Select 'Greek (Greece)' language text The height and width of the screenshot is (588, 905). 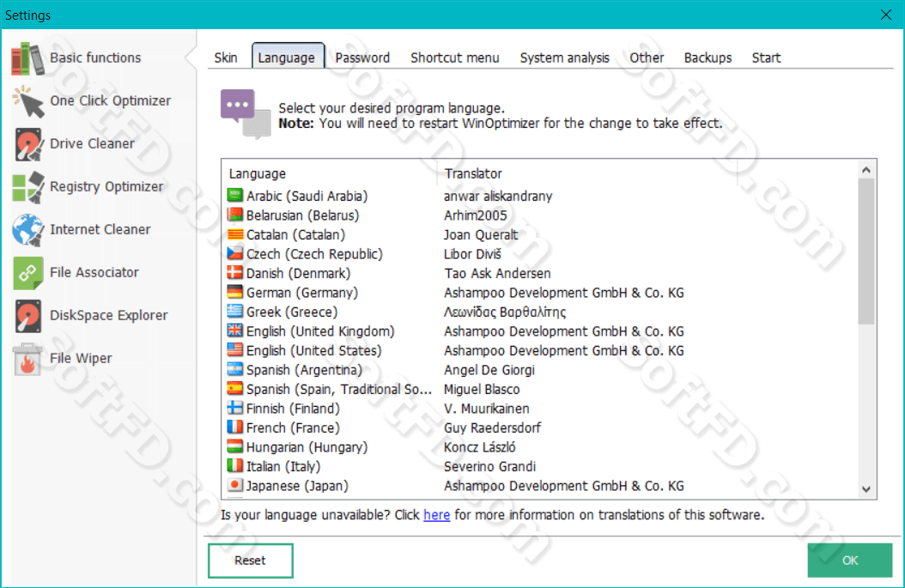click(x=292, y=312)
